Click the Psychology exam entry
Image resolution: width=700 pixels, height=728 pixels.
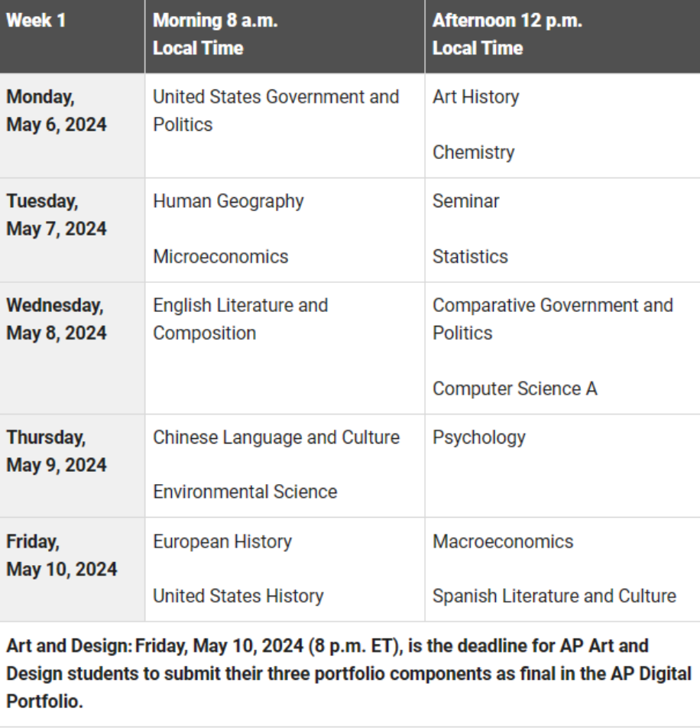tap(478, 437)
